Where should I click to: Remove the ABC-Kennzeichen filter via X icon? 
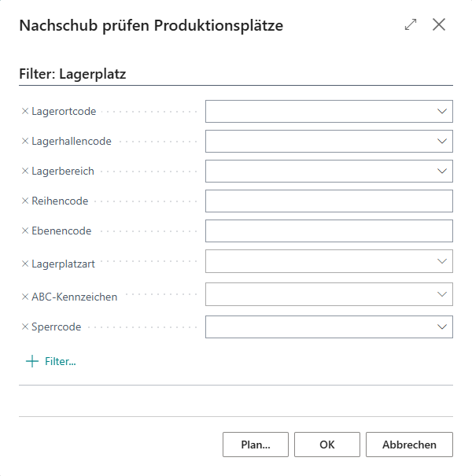(x=25, y=297)
